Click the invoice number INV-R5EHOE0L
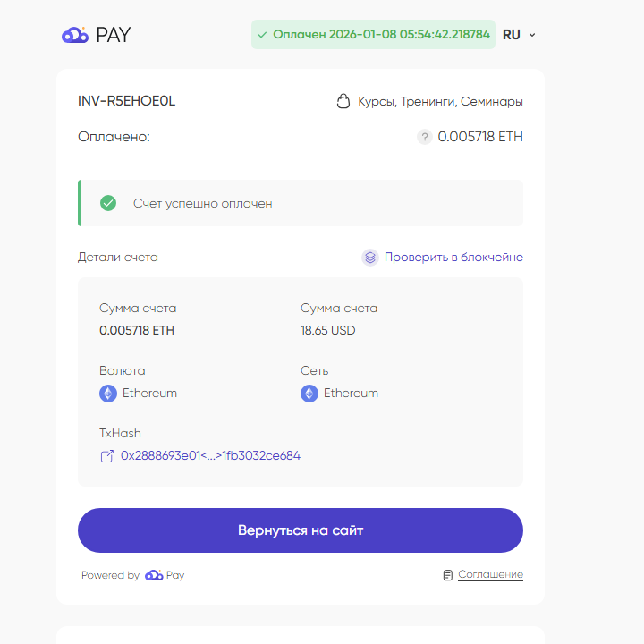The height and width of the screenshot is (644, 644). click(126, 101)
